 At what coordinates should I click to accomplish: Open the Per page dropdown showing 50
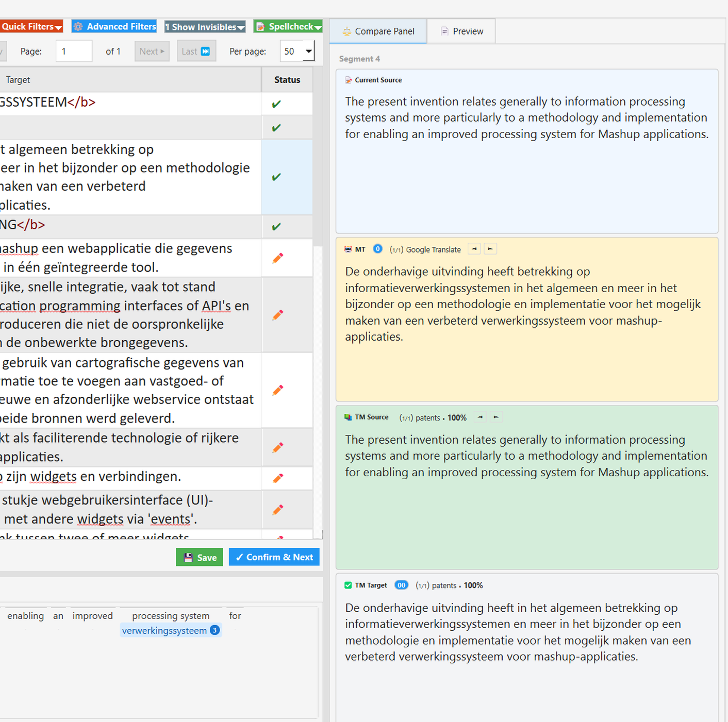pos(297,51)
